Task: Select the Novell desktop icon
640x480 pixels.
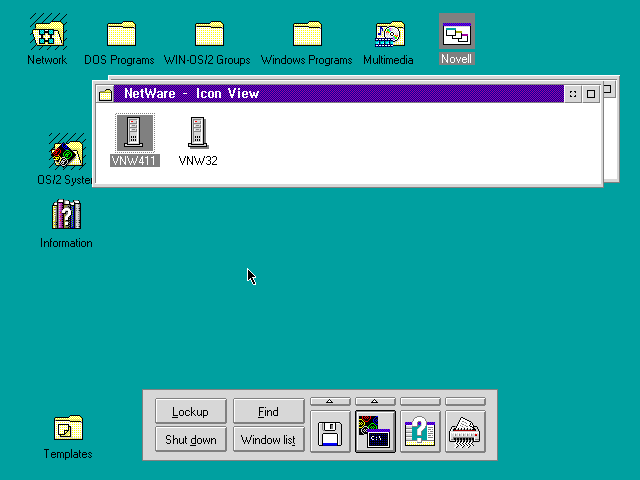Action: (x=457, y=33)
